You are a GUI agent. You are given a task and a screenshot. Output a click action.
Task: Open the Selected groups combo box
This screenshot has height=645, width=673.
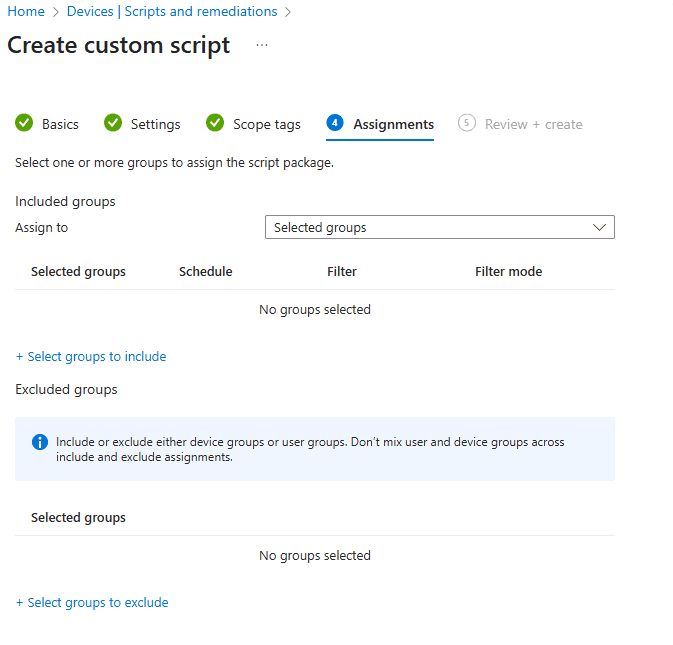430,228
